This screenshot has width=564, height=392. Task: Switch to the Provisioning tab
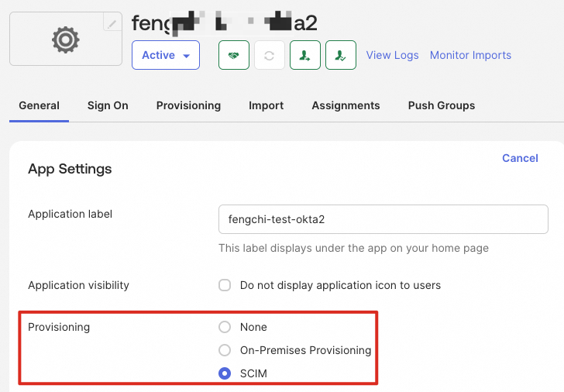click(188, 105)
